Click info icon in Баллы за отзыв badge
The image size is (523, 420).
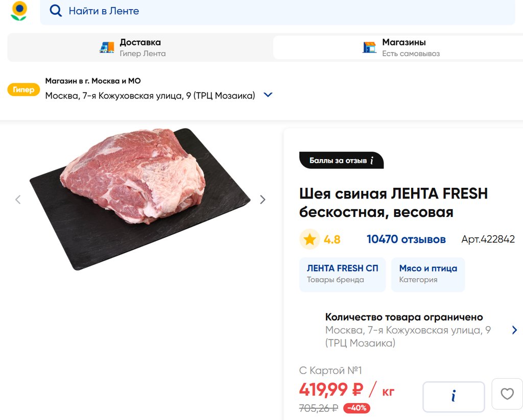pos(372,160)
